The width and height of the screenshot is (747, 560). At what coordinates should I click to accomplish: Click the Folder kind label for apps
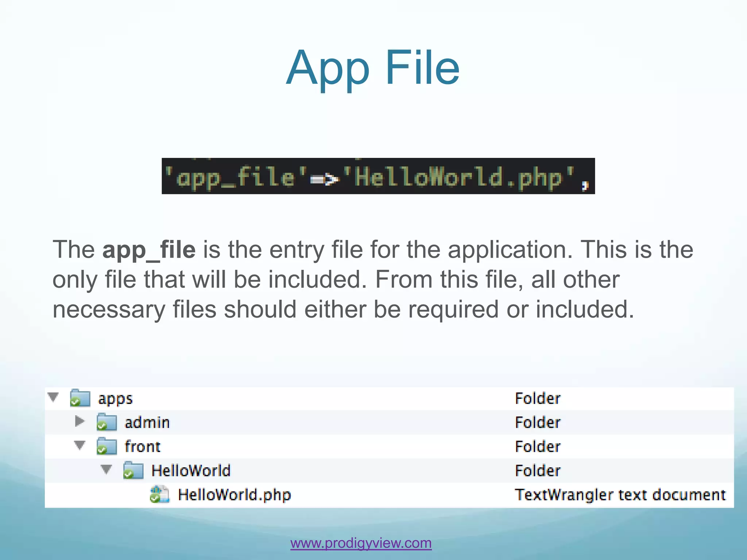[x=538, y=398]
